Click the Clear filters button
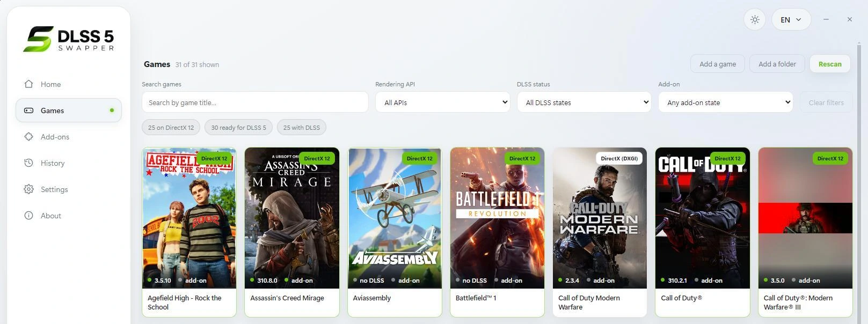Viewport: 868px width, 324px height. pyautogui.click(x=826, y=102)
